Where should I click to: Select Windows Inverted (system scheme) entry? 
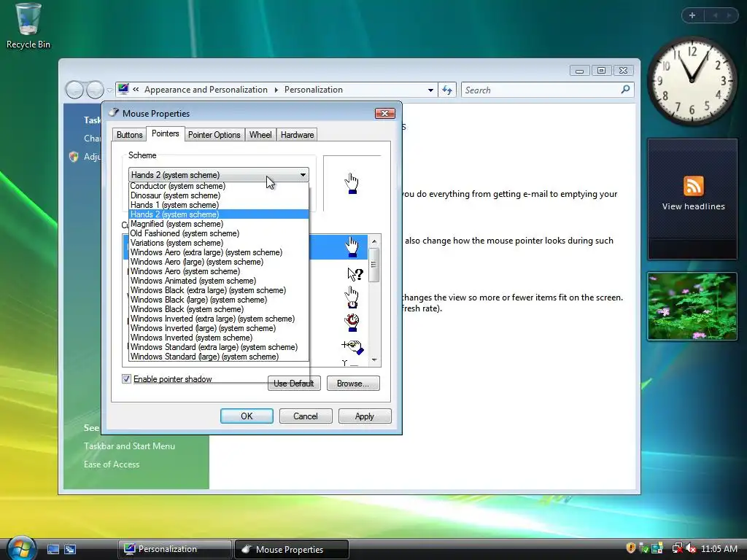click(219, 338)
